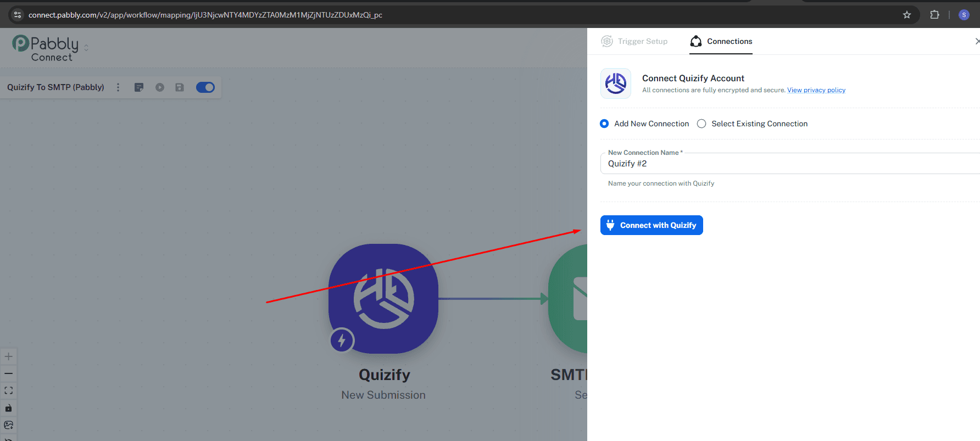The height and width of the screenshot is (441, 980).
Task: Switch to Trigger Setup tab
Action: (634, 41)
